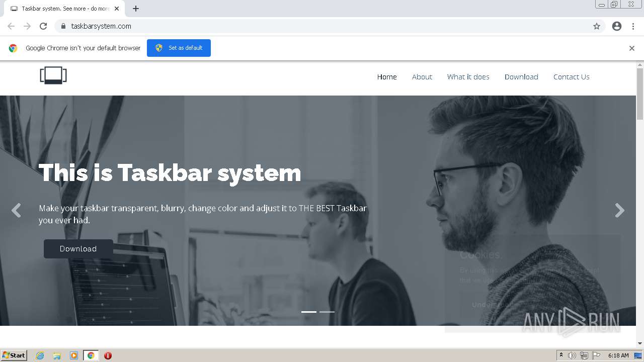Click the Set as default button

point(179,48)
